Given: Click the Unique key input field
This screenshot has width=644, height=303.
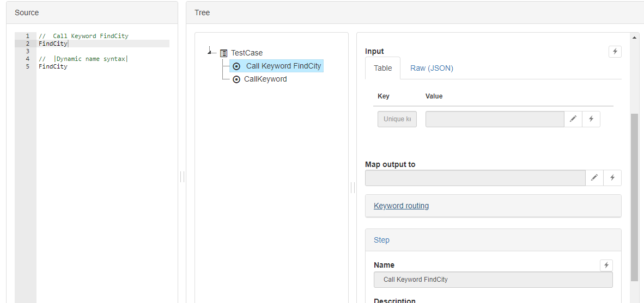Looking at the screenshot, I should point(397,119).
